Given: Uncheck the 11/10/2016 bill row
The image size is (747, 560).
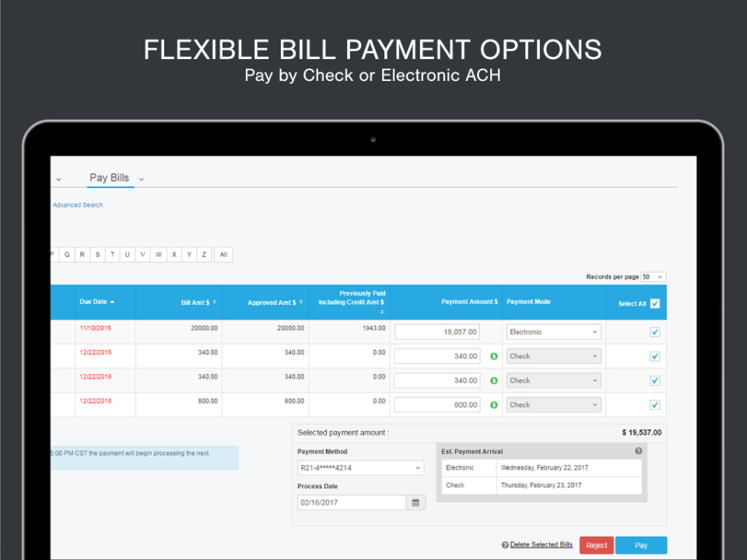Looking at the screenshot, I should pos(654,331).
